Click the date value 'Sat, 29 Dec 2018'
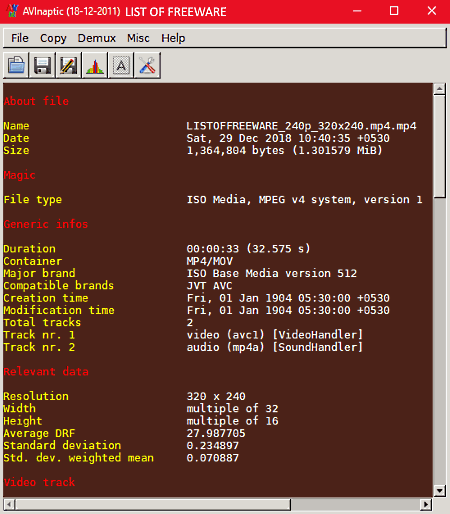The width and height of the screenshot is (450, 514). pos(239,138)
